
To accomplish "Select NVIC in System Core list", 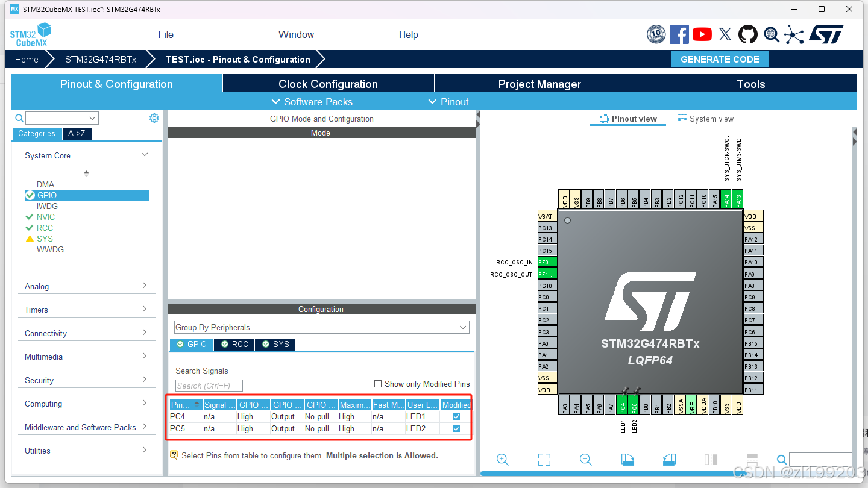I will tap(46, 217).
